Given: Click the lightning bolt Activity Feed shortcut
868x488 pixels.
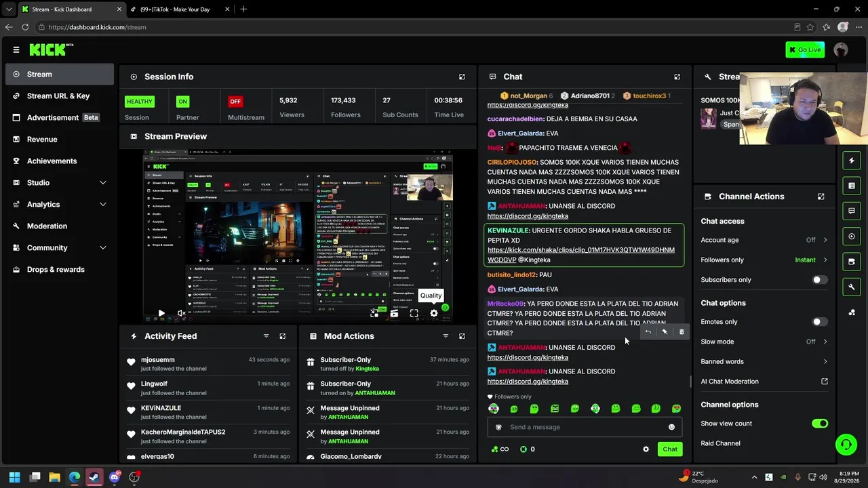Looking at the screenshot, I should [852, 161].
